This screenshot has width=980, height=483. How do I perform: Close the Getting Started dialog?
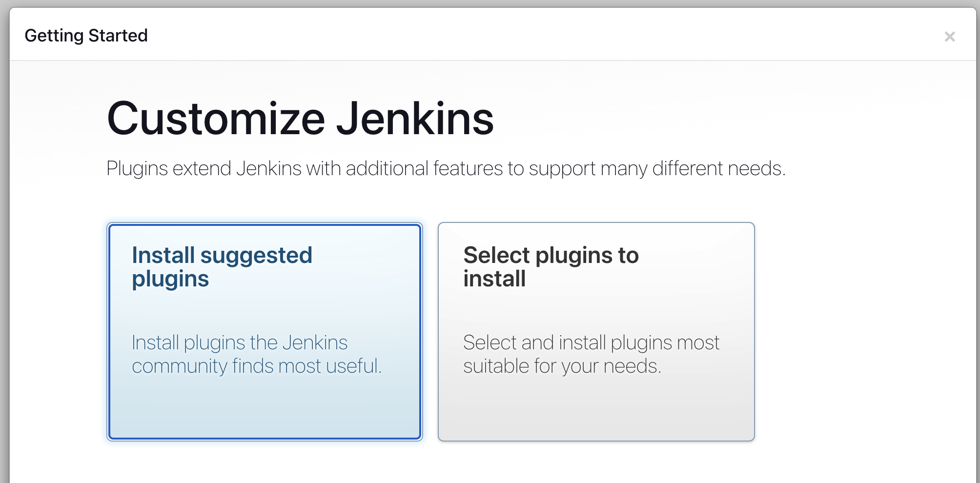(x=949, y=37)
